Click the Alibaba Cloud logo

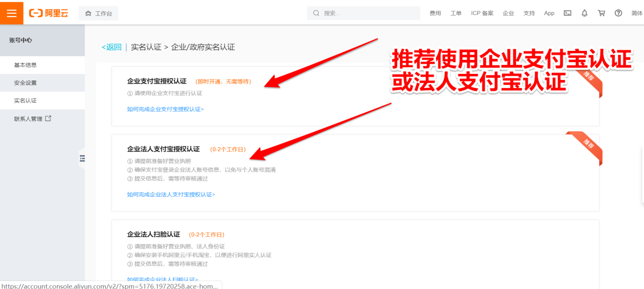click(48, 13)
